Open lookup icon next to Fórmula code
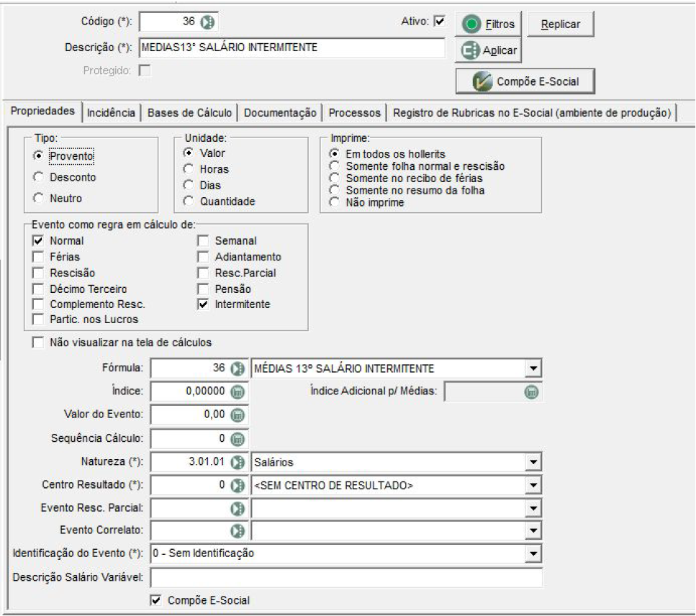The image size is (696, 616). click(238, 368)
